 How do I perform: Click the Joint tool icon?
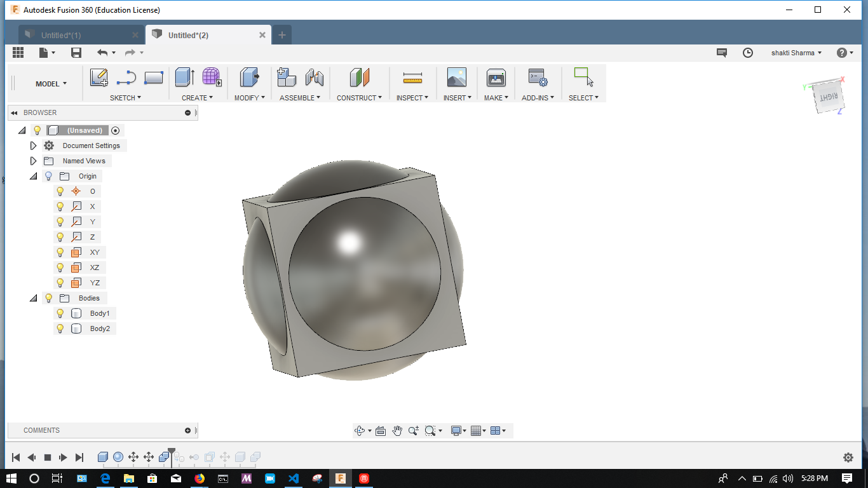(315, 78)
